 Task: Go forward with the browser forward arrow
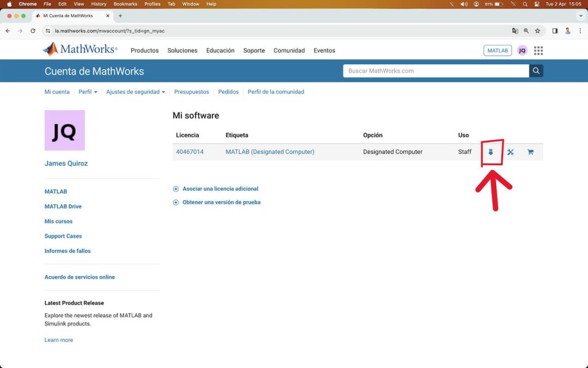coord(20,31)
